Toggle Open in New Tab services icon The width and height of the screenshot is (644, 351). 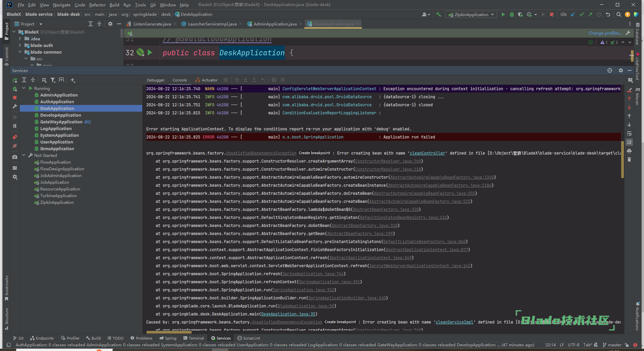pos(61,80)
